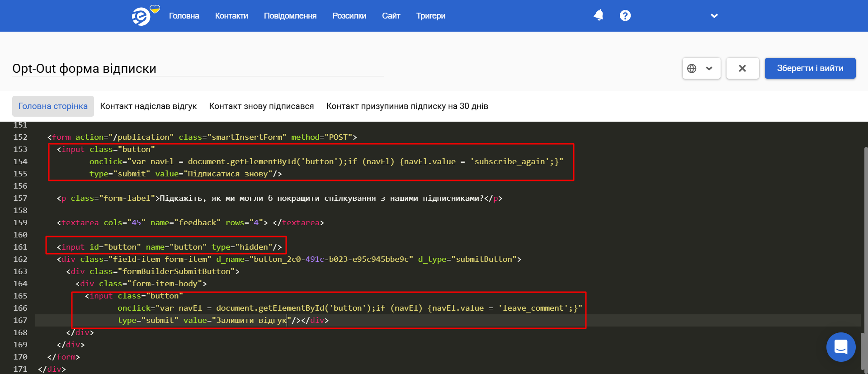
Task: Open the language globe dropdown
Action: [701, 68]
